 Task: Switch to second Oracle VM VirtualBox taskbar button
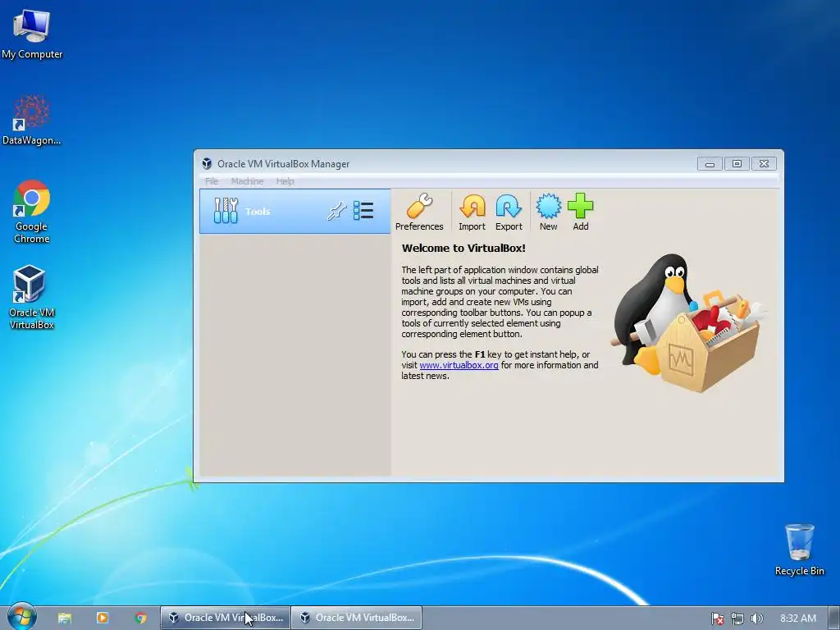(x=357, y=618)
